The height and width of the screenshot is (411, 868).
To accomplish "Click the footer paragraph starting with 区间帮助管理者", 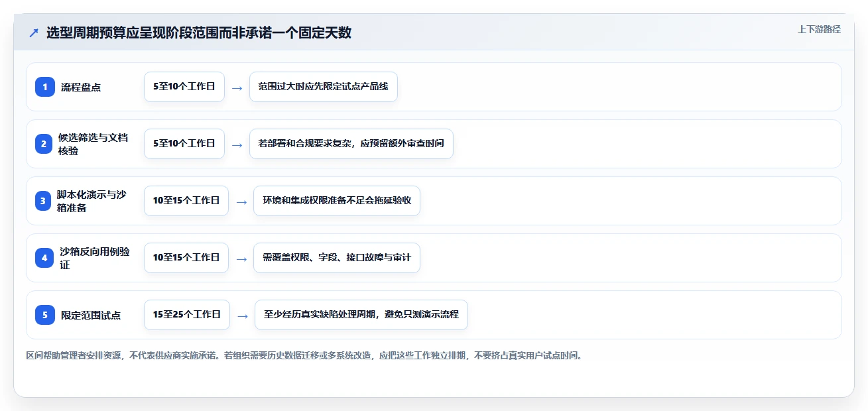I will click(x=304, y=355).
